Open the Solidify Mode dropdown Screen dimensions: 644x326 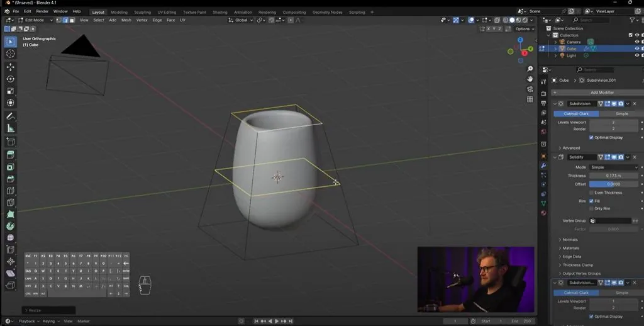coord(614,167)
